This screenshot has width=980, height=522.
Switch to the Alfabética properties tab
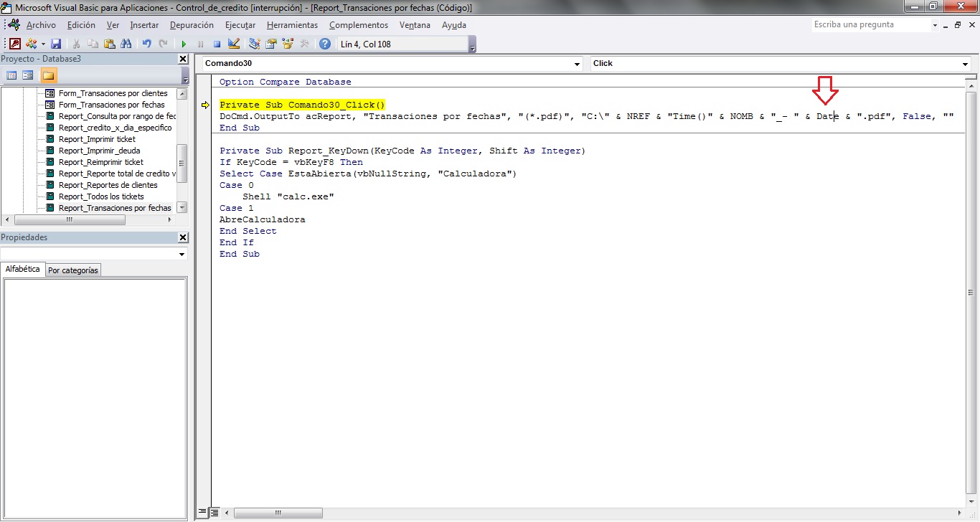[23, 269]
